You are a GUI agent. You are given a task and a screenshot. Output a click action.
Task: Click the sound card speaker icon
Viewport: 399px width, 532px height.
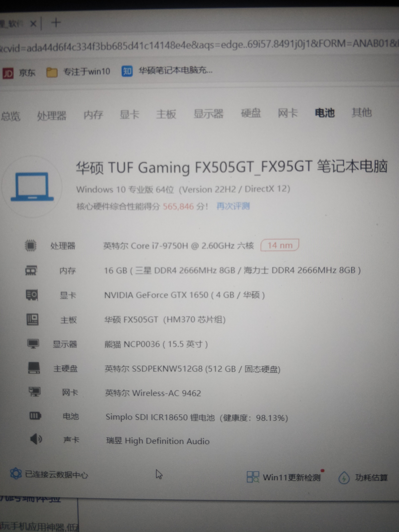coord(36,439)
